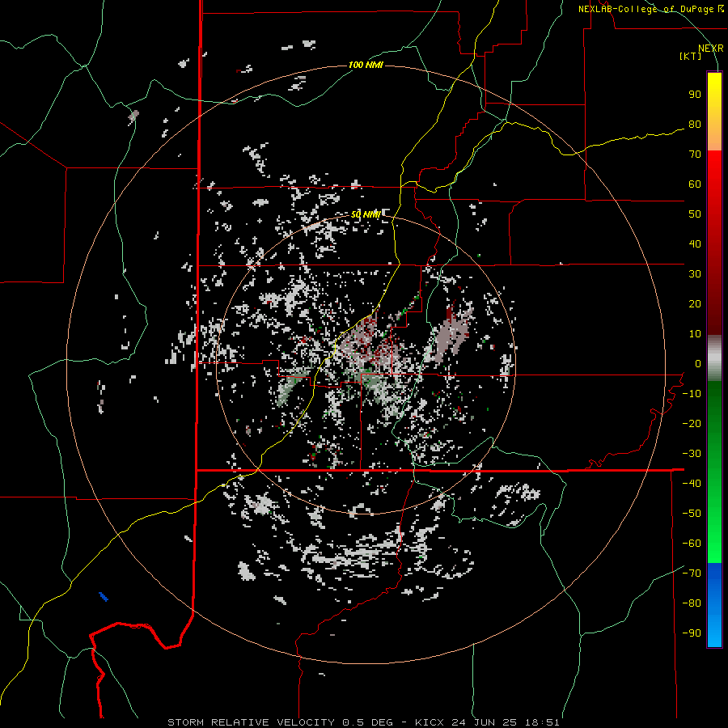The image size is (728, 728).
Task: Click the [KT] units label
Action: 691,56
